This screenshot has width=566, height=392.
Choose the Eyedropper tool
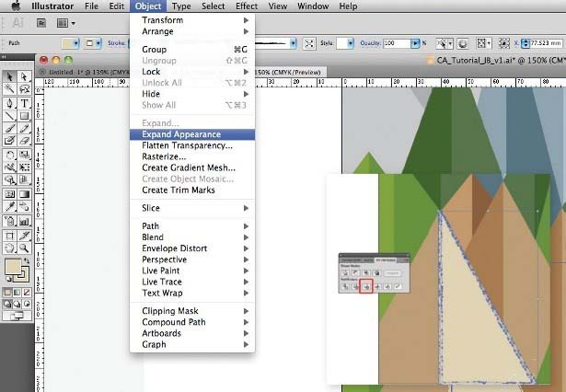click(10, 206)
